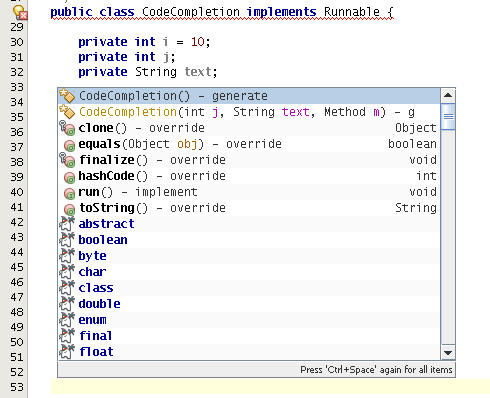The width and height of the screenshot is (490, 398).
Task: Click the Runnable identifier in class declaration
Action: click(352, 12)
